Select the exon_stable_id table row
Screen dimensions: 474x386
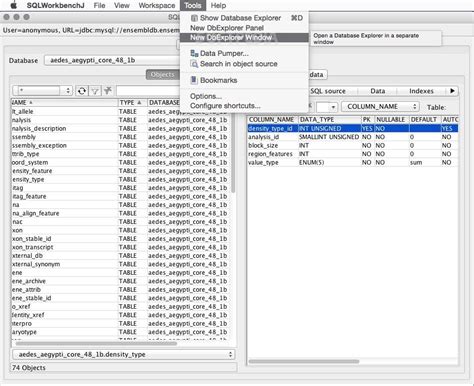tap(122, 239)
